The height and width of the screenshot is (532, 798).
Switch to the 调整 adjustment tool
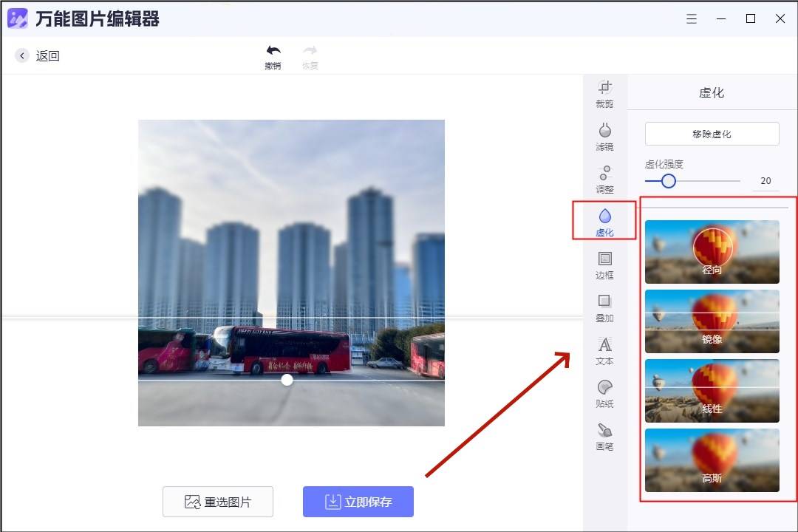604,180
